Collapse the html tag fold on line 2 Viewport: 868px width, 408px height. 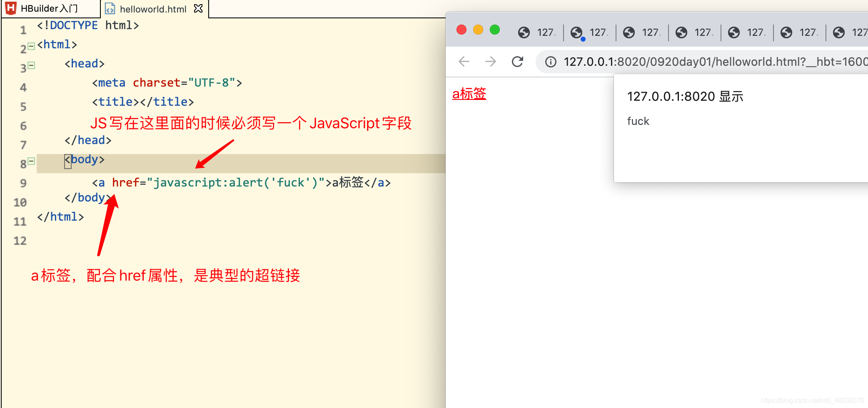pyautogui.click(x=31, y=46)
